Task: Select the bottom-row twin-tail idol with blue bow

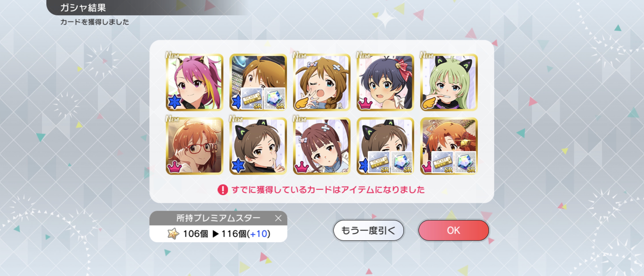Action: tap(321, 146)
